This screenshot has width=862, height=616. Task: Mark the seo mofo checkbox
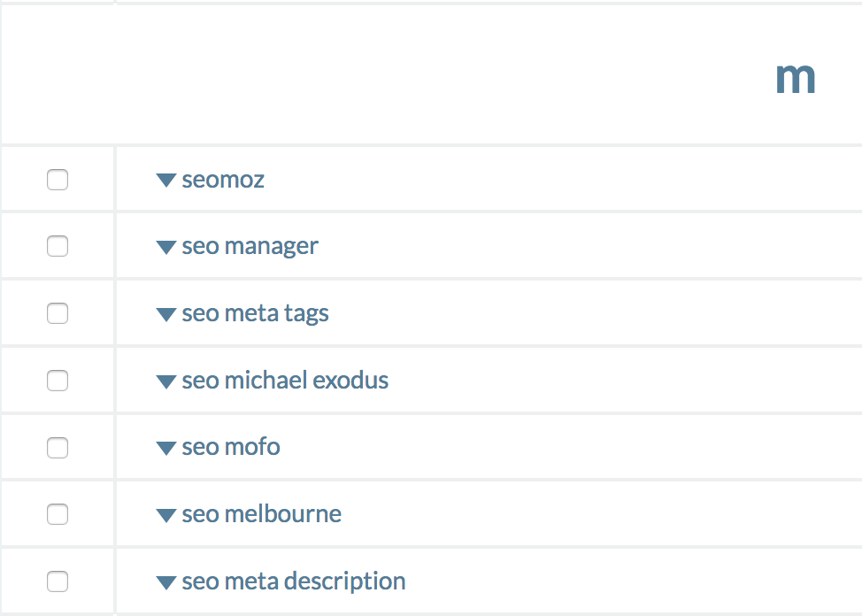58,448
